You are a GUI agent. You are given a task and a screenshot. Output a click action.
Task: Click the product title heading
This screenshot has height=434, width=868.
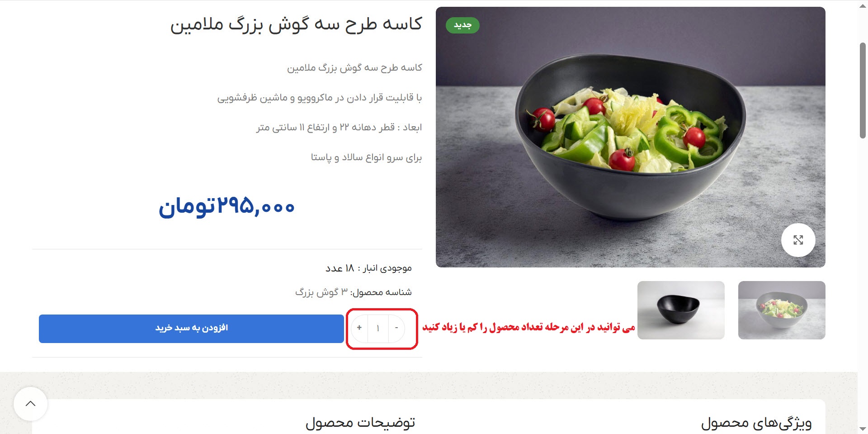[296, 24]
